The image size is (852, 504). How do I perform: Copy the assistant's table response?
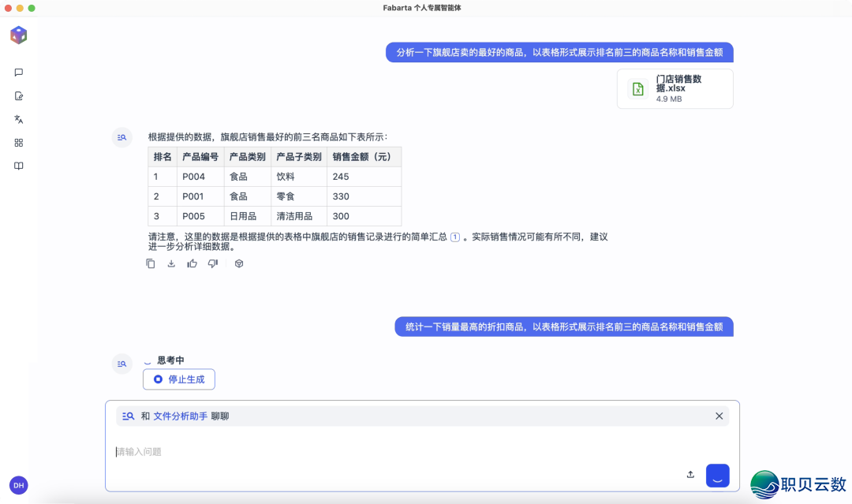pyautogui.click(x=151, y=263)
